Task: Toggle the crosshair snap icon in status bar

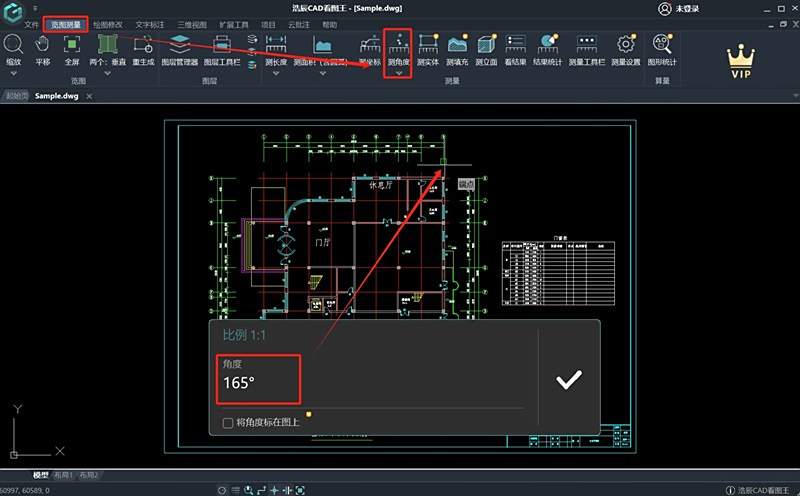Action: (274, 490)
